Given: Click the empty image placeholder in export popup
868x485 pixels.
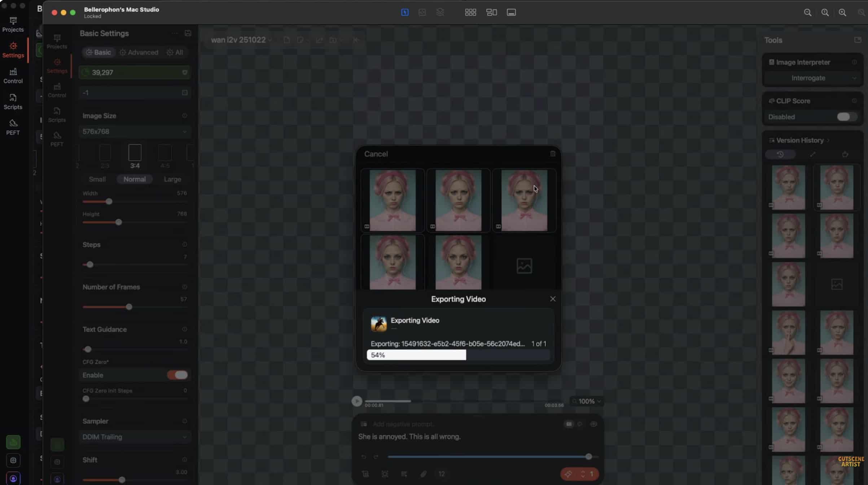Looking at the screenshot, I should (x=524, y=266).
